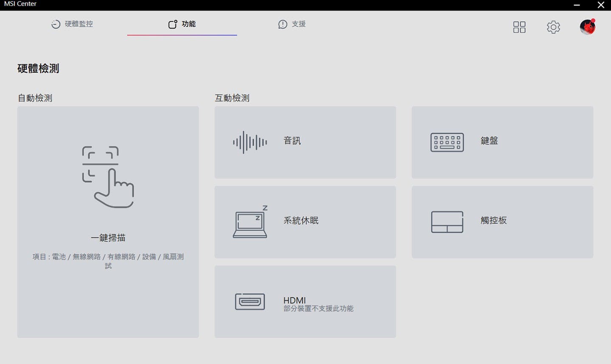The height and width of the screenshot is (364, 611).
Task: Open the 鍵盤 interactive test
Action: tap(502, 142)
